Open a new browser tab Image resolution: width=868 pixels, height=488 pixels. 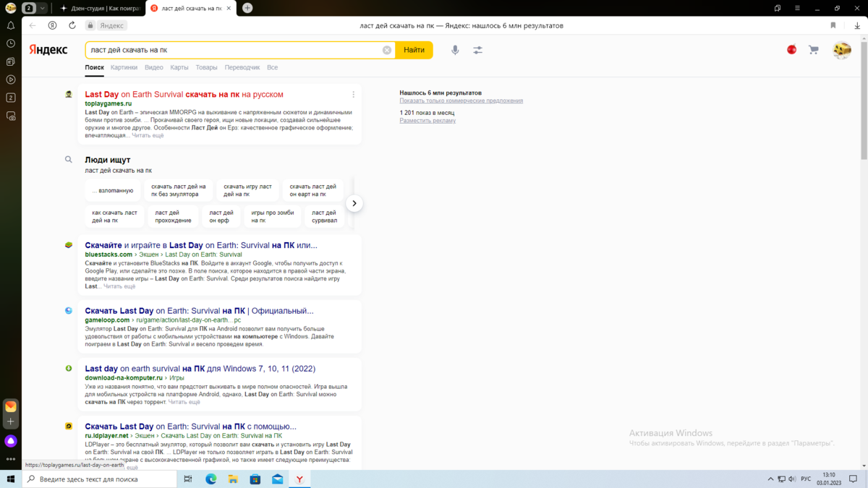click(247, 8)
